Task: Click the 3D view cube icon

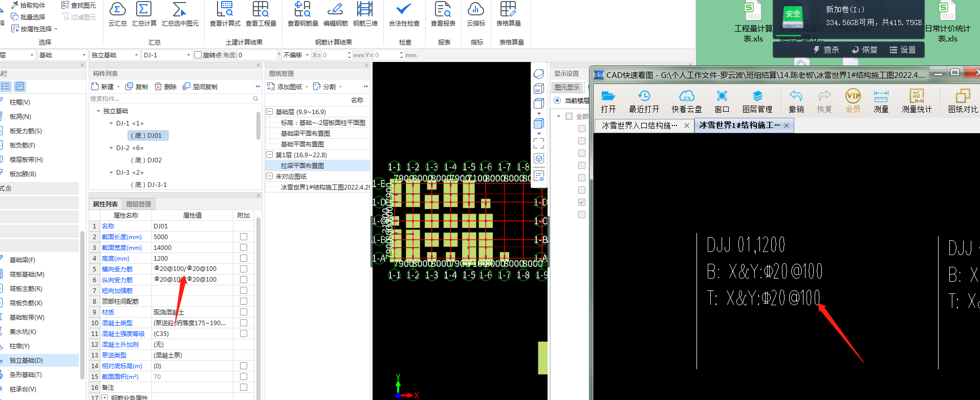Action: [x=539, y=89]
